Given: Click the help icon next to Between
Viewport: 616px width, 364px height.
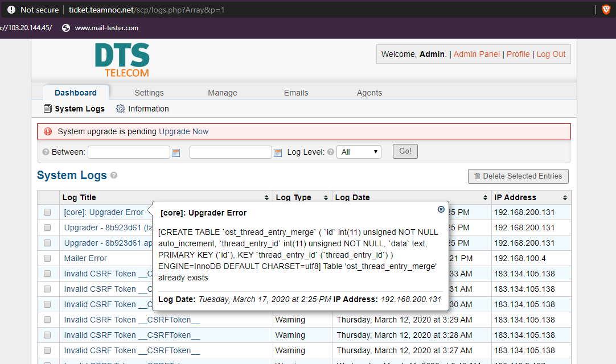Looking at the screenshot, I should [46, 152].
